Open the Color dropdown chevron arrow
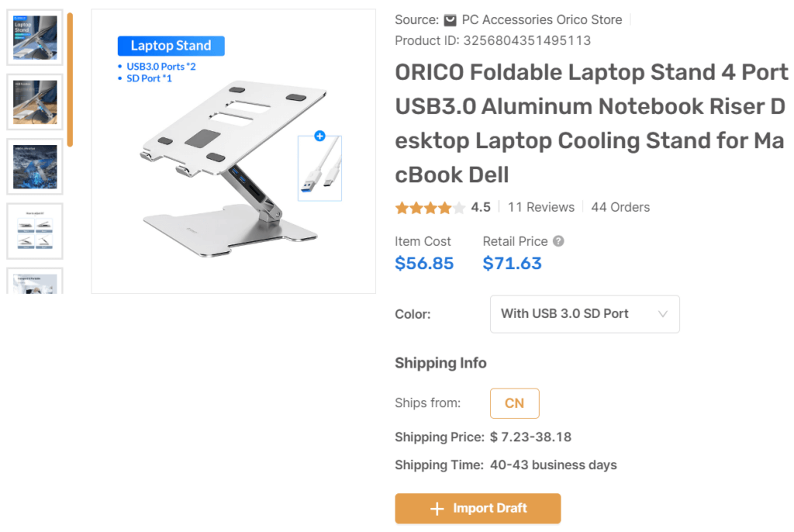 click(663, 314)
